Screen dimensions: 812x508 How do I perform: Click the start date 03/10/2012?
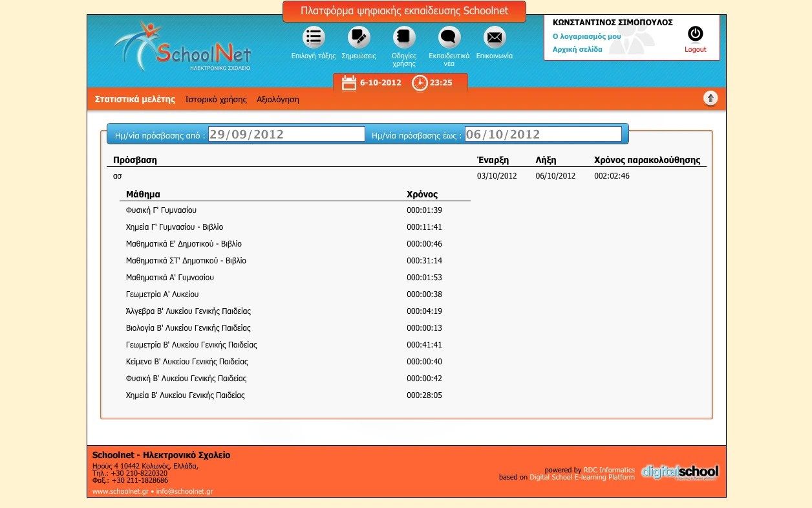pos(497,176)
